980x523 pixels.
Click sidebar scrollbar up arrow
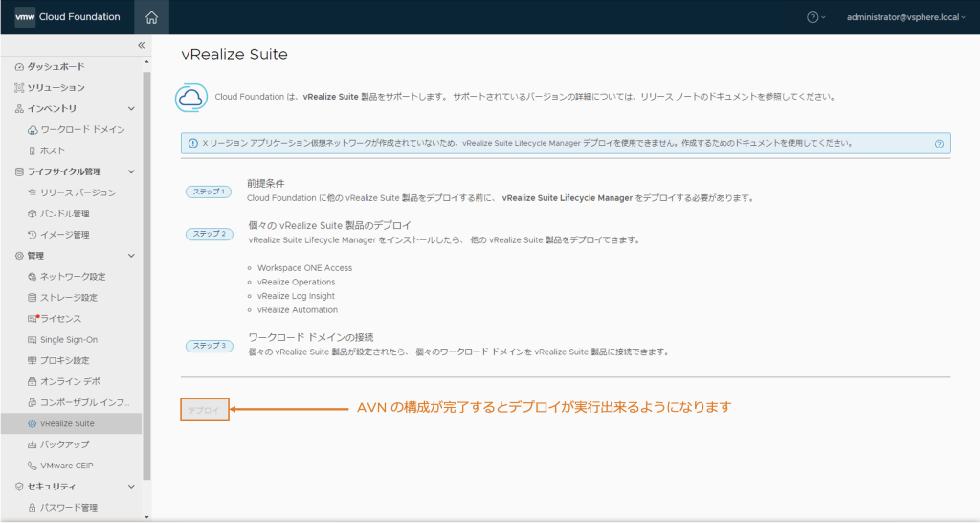coord(146,62)
